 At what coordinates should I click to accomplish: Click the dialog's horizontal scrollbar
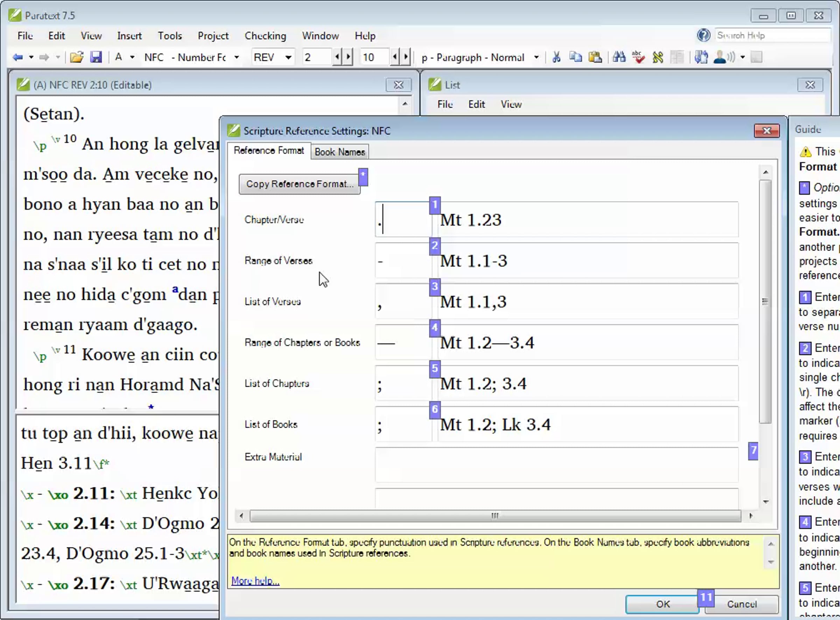[x=495, y=516]
